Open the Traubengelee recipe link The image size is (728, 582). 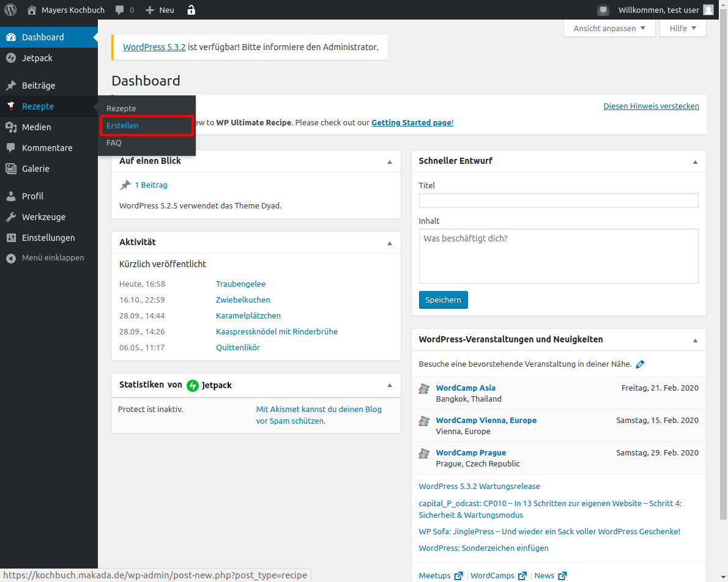(240, 284)
